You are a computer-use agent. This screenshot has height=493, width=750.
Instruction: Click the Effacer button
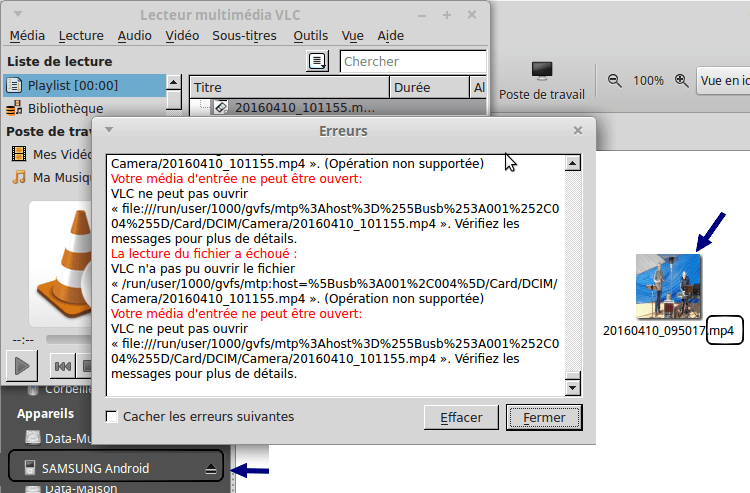click(x=461, y=417)
